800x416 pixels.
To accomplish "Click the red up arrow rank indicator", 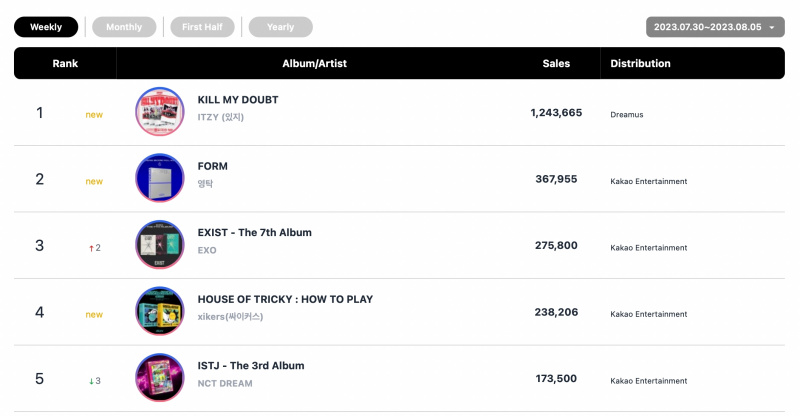I will pyautogui.click(x=91, y=248).
